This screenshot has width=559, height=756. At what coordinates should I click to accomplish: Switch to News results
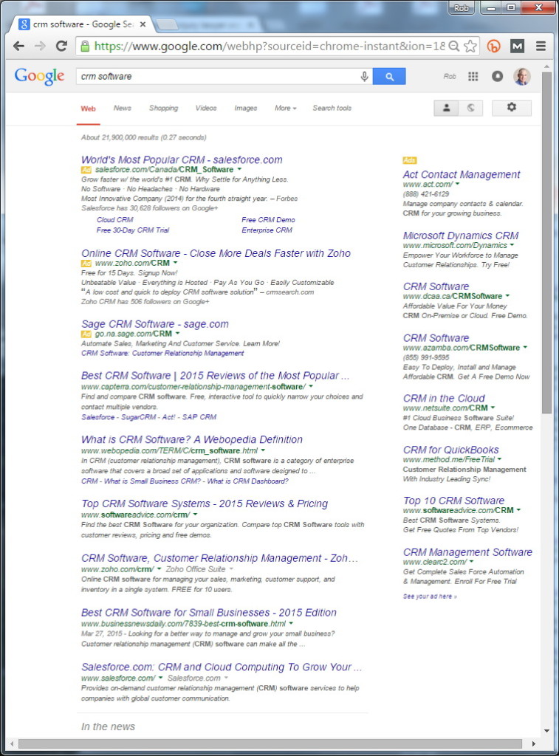[x=123, y=108]
